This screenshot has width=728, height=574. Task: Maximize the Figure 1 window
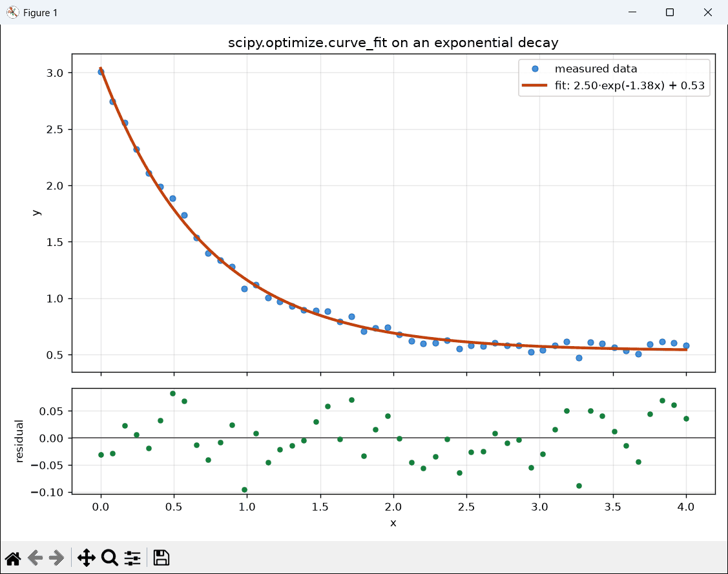pyautogui.click(x=669, y=12)
